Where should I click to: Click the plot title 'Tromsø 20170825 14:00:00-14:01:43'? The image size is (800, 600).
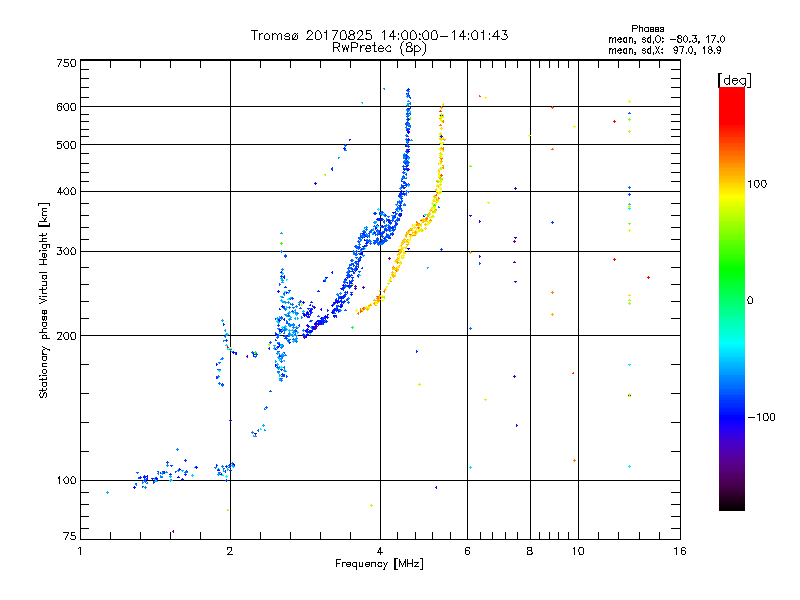tap(379, 35)
